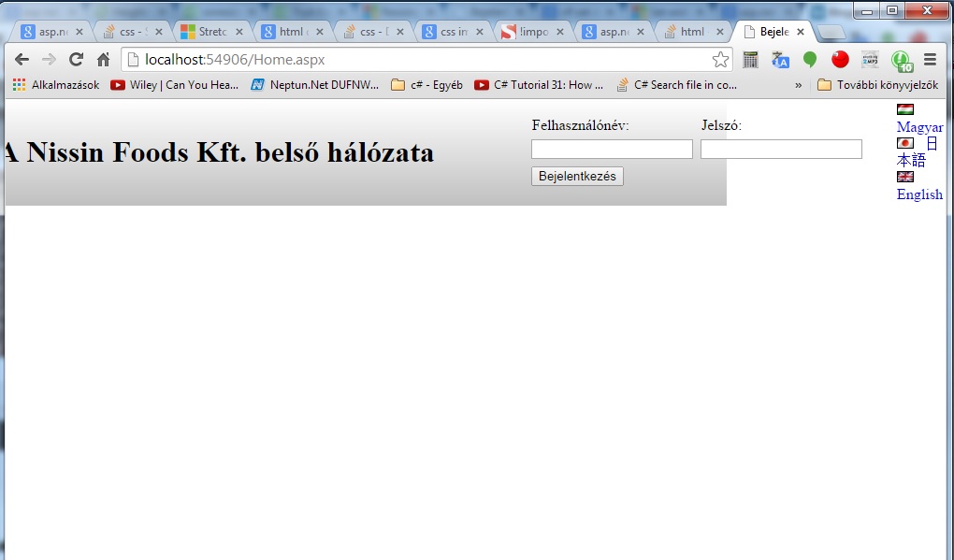Image resolution: width=954 pixels, height=560 pixels.
Task: Click the Felhasználónév: label
Action: [x=581, y=125]
